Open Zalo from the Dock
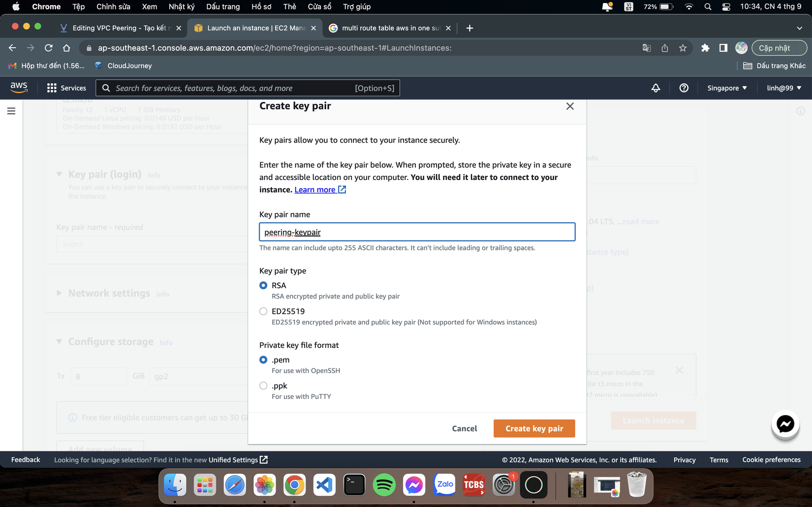812x507 pixels. [444, 485]
